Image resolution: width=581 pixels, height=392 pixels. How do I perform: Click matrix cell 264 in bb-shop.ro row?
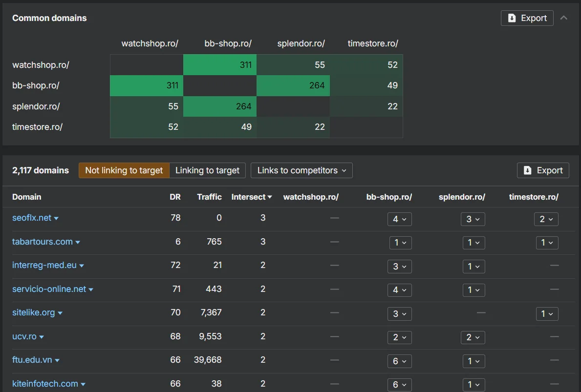[293, 85]
